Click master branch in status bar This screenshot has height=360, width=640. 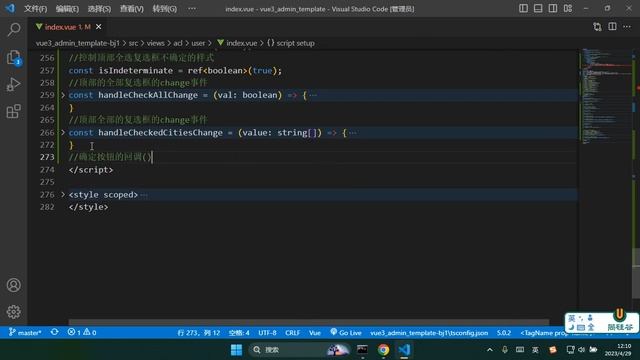pyautogui.click(x=25, y=333)
